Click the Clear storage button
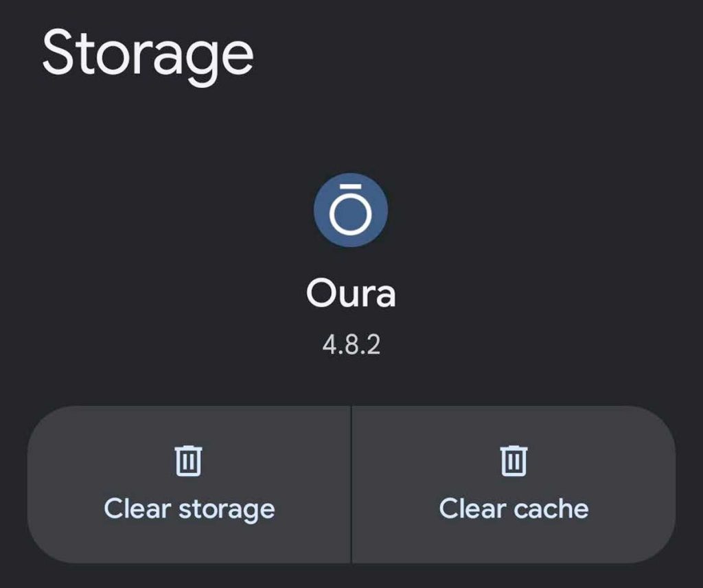703x588 pixels. [189, 484]
